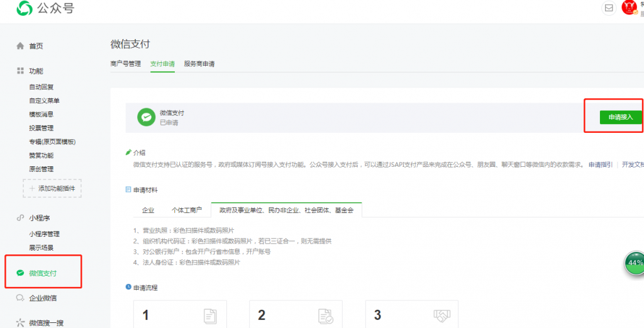This screenshot has height=328, width=644.
Task: Open 模板消息 in the sidebar
Action: click(41, 115)
